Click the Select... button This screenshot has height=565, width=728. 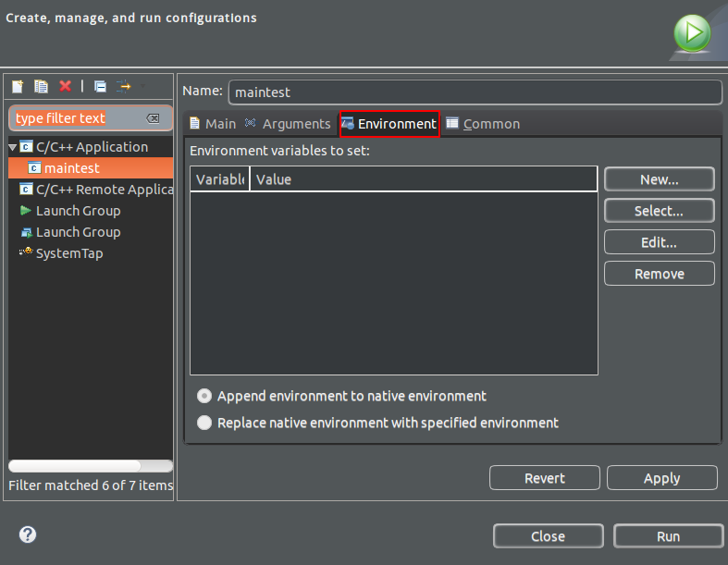[x=660, y=211]
